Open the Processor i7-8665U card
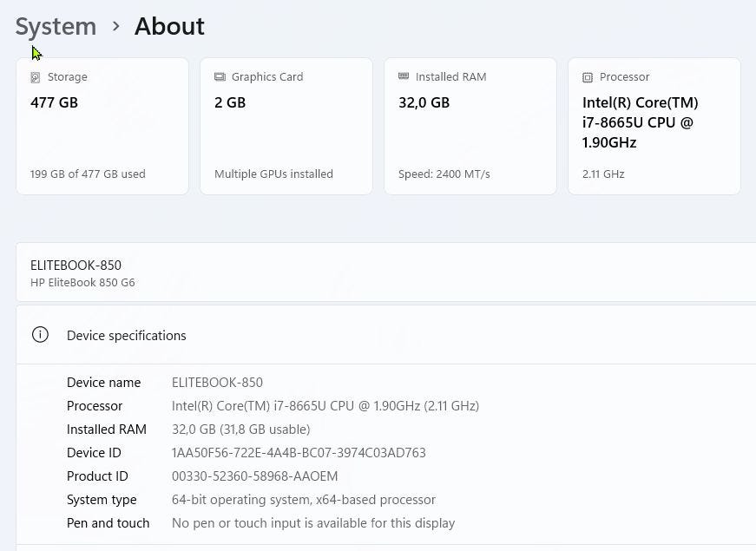 click(x=654, y=127)
